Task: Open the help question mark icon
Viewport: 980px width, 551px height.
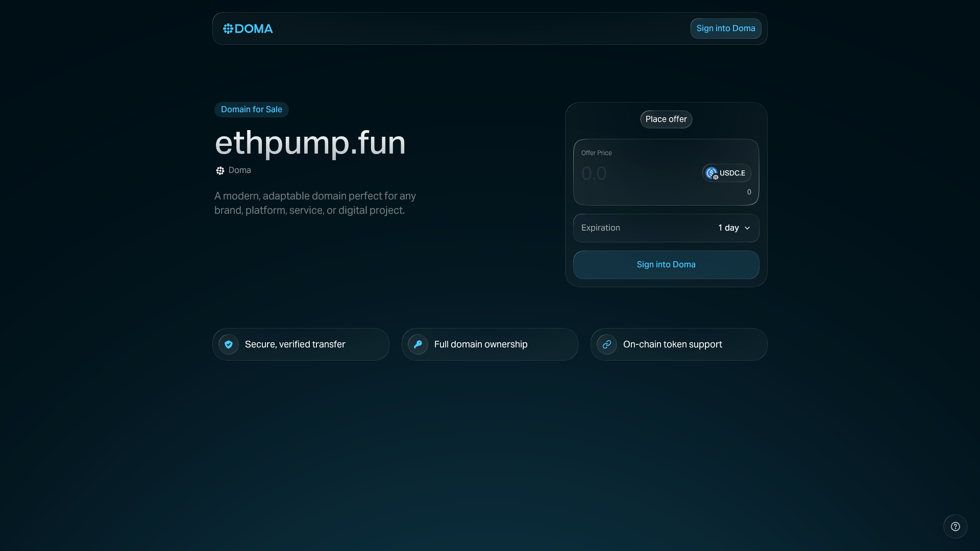Action: (955, 527)
